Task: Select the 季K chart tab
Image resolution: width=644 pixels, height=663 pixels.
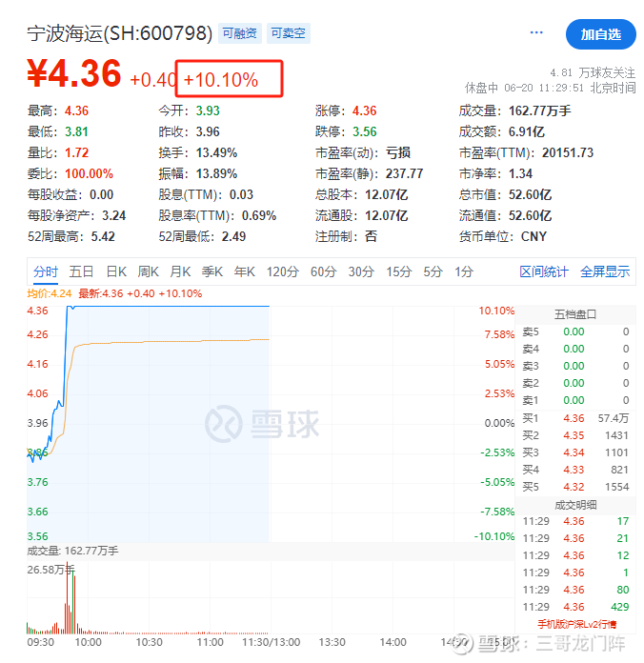Action: 212,271
